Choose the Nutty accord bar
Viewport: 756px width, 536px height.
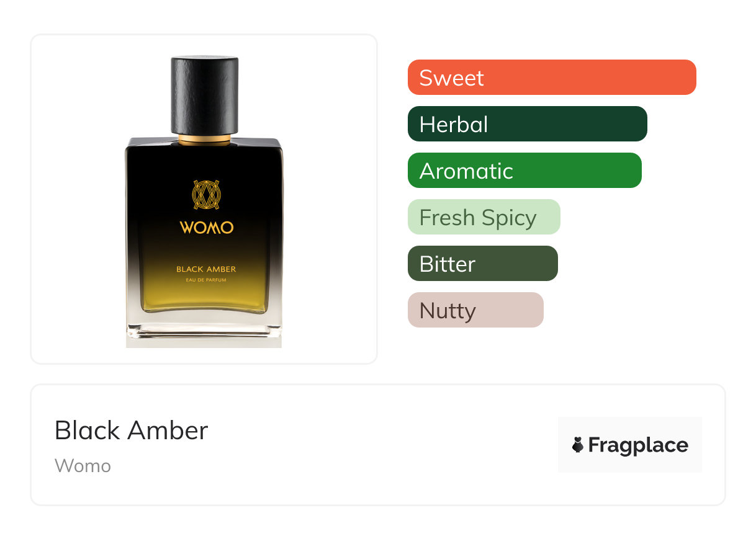(x=475, y=310)
